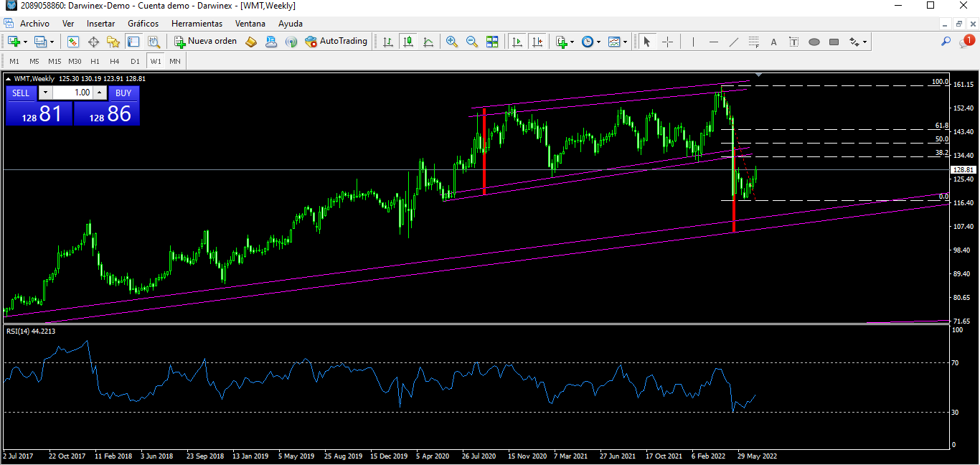Viewport: 980px width, 465px height.
Task: Open the Ayuda menu
Action: click(x=291, y=24)
